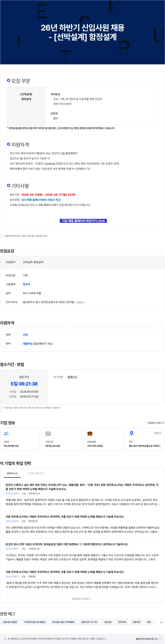Click the address text 울산광역시 동구 방어진순환도로 1000

pos(49,302)
